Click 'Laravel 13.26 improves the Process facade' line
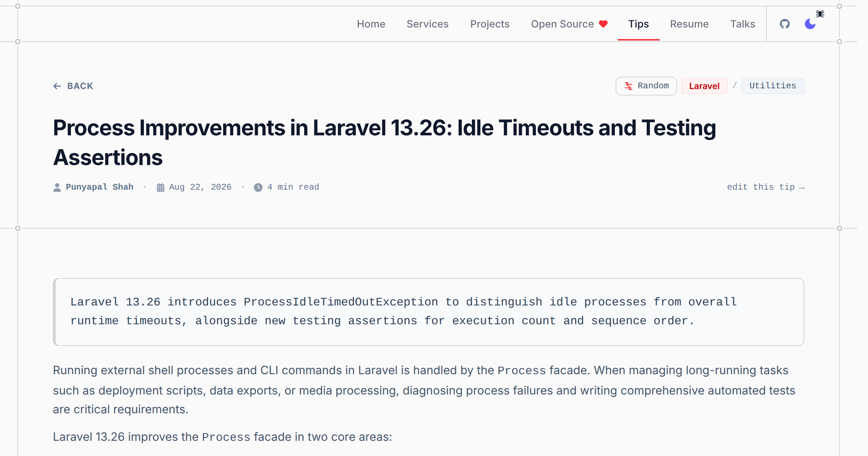 [x=222, y=437]
